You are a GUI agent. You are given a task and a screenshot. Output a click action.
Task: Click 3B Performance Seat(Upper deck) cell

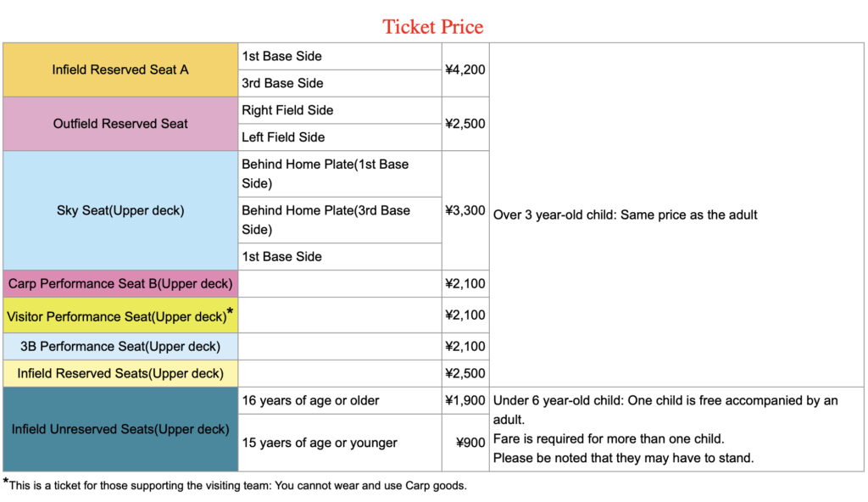pyautogui.click(x=120, y=346)
